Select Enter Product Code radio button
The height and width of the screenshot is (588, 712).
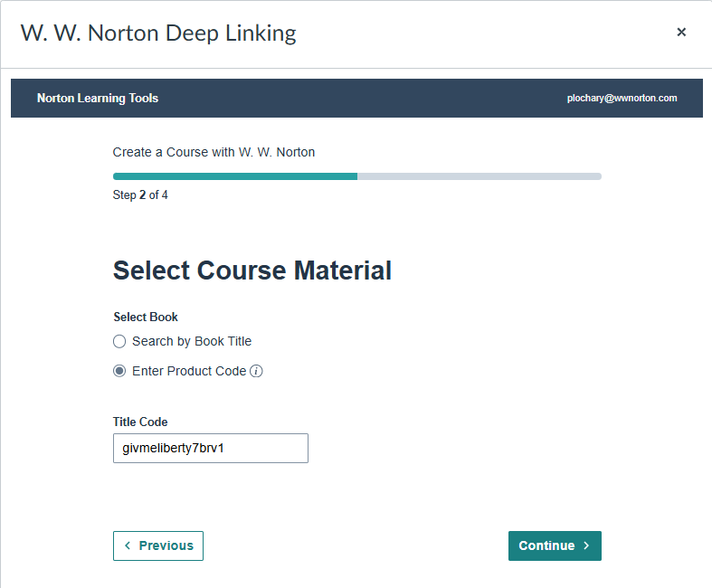pyautogui.click(x=119, y=371)
